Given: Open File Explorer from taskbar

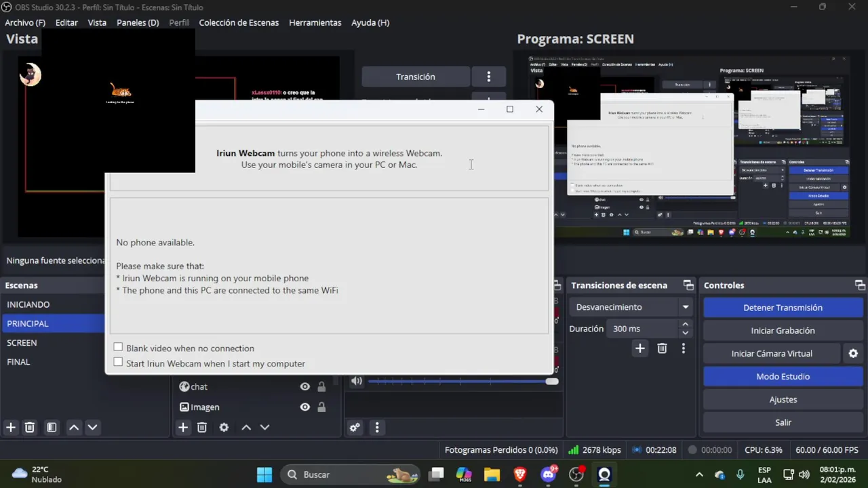Looking at the screenshot, I should point(492,474).
